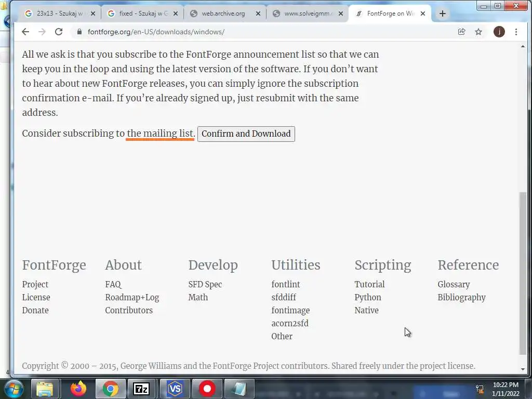The width and height of the screenshot is (532, 399).
Task: Open the Project footer link
Action: 35,284
